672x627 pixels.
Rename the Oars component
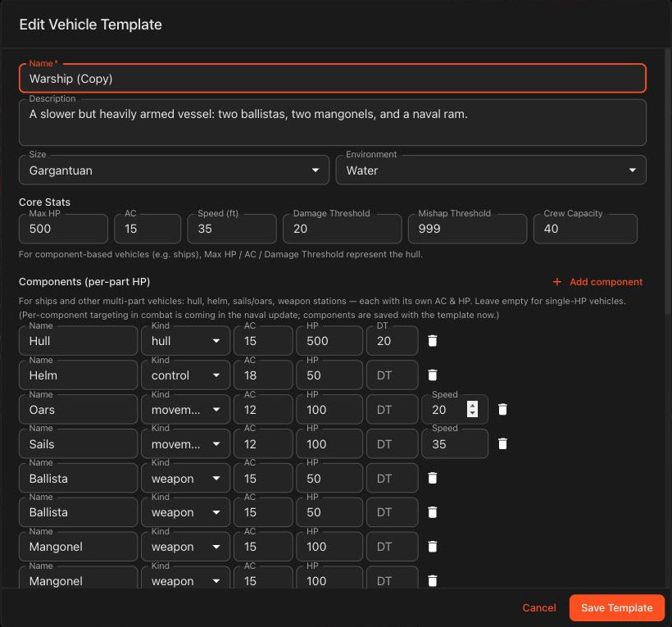(78, 409)
